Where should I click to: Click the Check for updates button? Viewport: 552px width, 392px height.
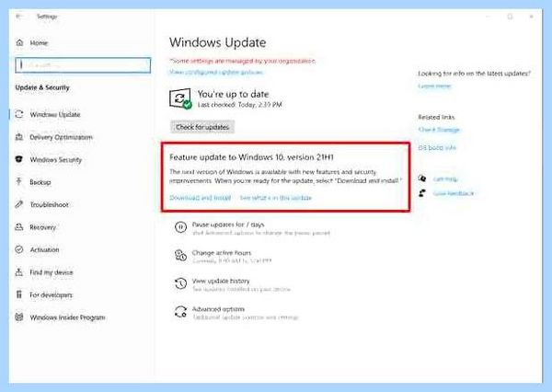tap(202, 127)
